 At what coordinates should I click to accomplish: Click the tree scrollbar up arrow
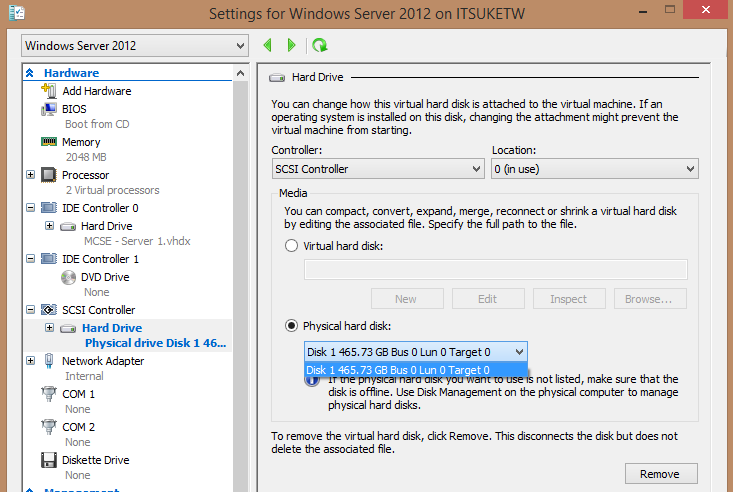pyautogui.click(x=240, y=73)
